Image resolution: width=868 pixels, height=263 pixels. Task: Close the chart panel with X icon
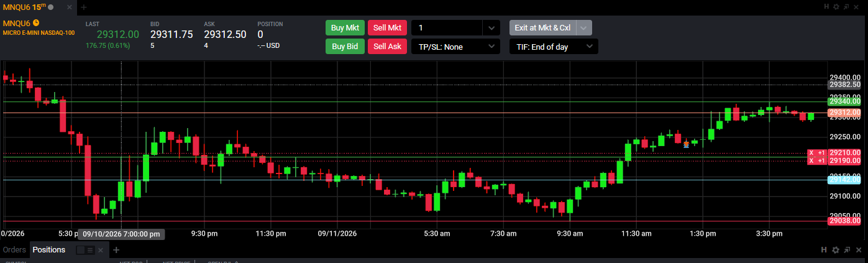[x=856, y=6]
